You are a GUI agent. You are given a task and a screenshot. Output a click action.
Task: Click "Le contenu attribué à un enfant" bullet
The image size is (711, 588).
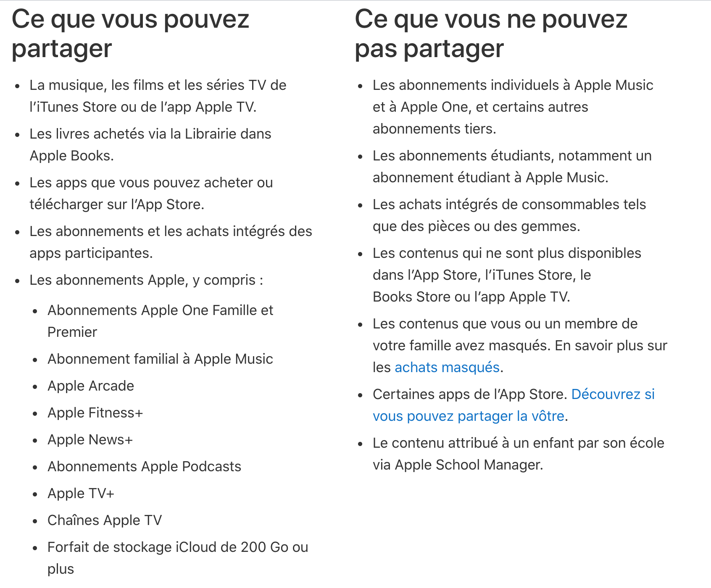pyautogui.click(x=518, y=443)
